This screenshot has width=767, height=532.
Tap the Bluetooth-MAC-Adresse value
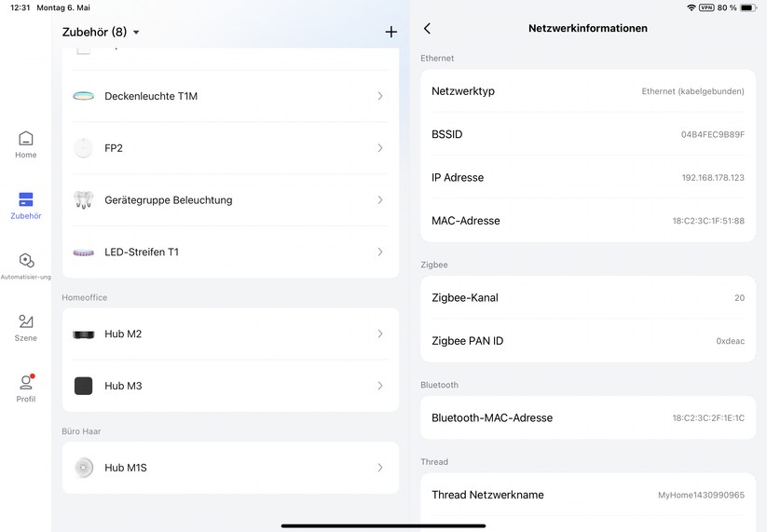click(708, 418)
